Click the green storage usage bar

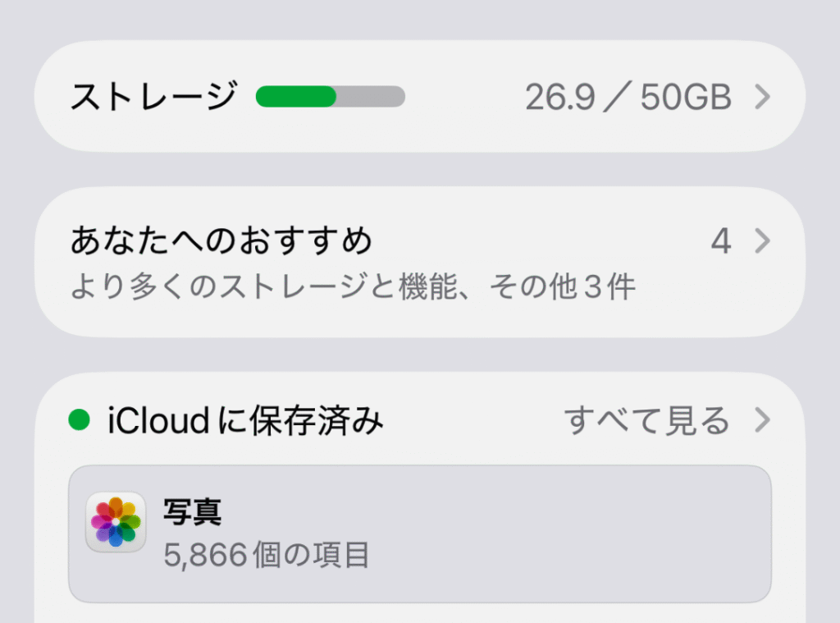click(x=296, y=97)
